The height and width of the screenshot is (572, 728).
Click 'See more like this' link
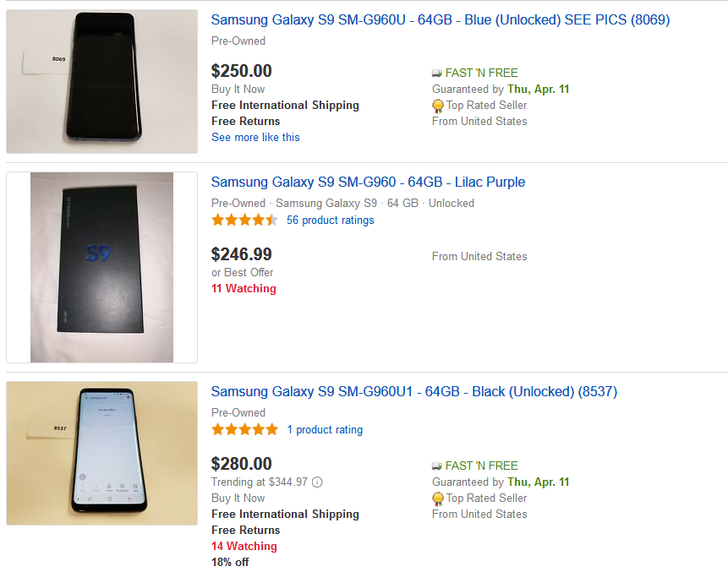(x=255, y=137)
